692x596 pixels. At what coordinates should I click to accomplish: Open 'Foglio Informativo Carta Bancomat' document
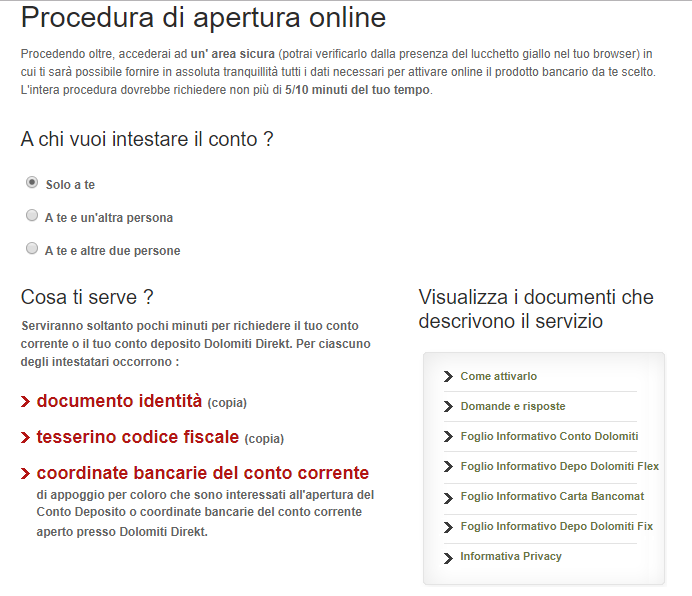(x=551, y=496)
